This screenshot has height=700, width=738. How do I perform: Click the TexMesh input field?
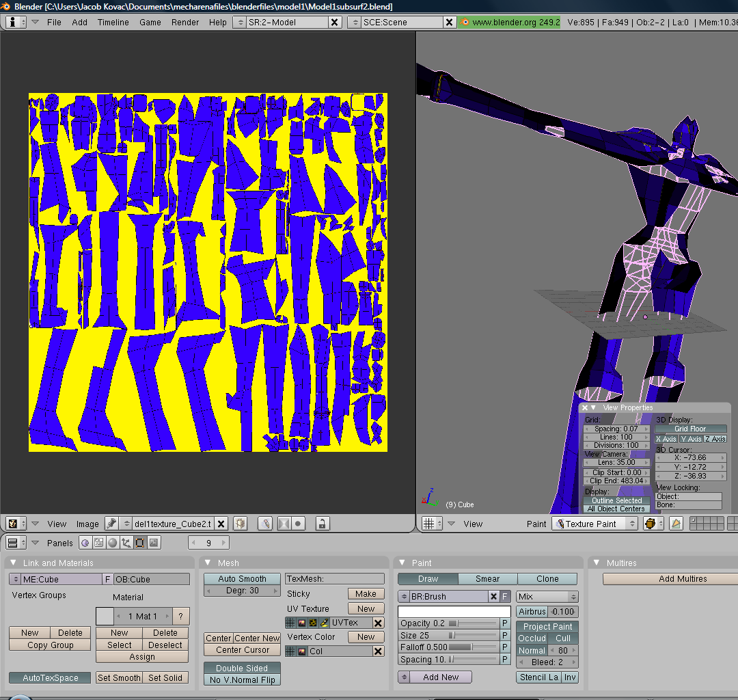click(334, 578)
